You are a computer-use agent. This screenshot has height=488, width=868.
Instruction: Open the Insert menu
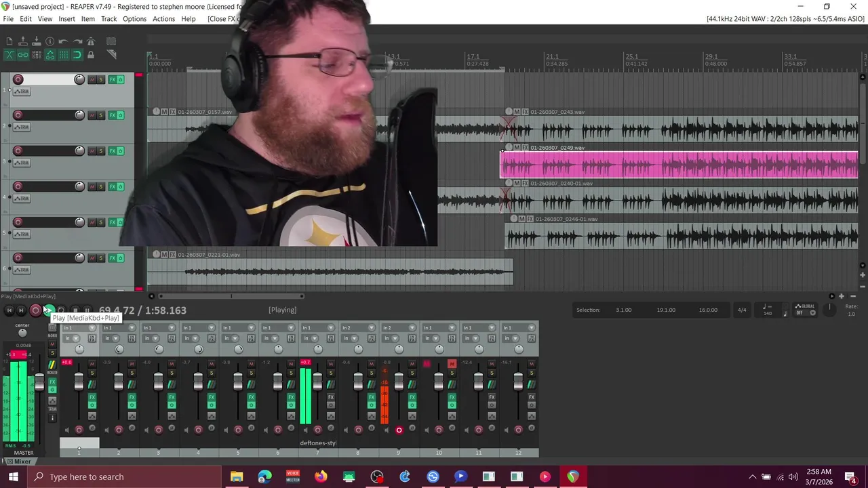point(66,19)
